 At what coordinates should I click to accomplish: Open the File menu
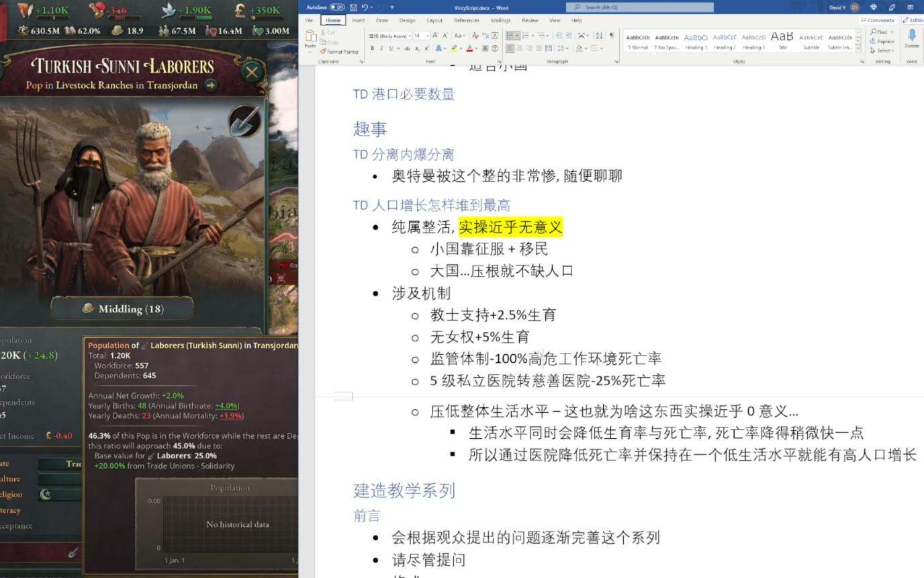click(x=310, y=20)
